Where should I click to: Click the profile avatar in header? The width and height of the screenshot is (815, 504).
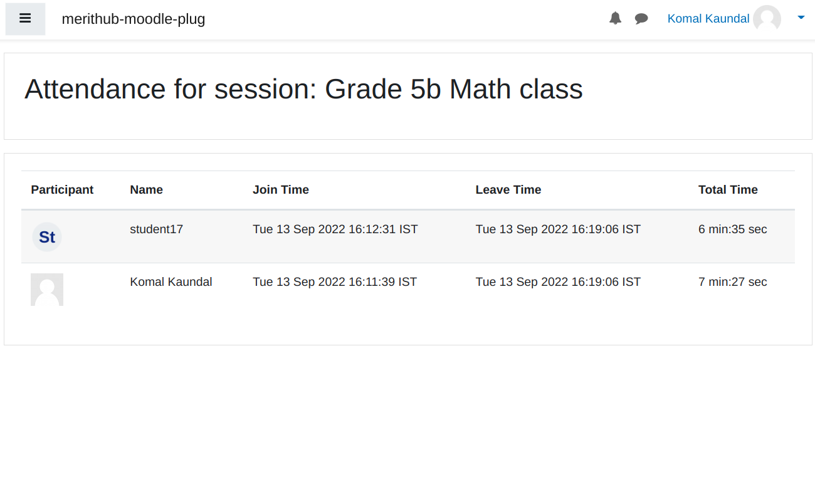tap(767, 19)
